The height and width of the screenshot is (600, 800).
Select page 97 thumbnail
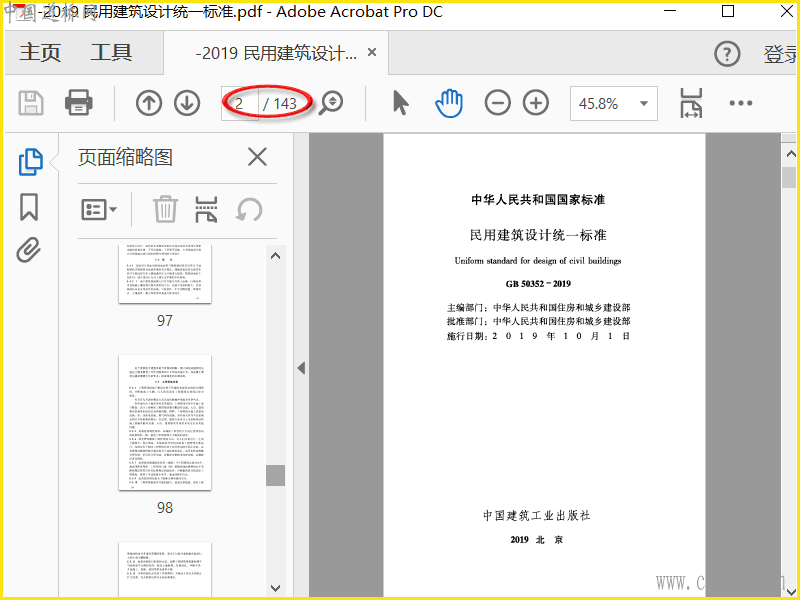point(165,274)
